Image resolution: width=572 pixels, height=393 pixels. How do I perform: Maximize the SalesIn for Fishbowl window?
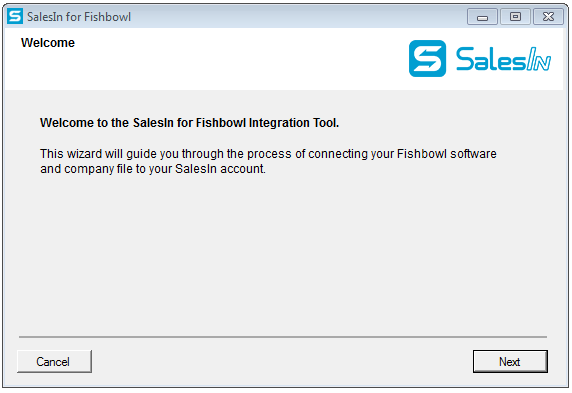[515, 17]
